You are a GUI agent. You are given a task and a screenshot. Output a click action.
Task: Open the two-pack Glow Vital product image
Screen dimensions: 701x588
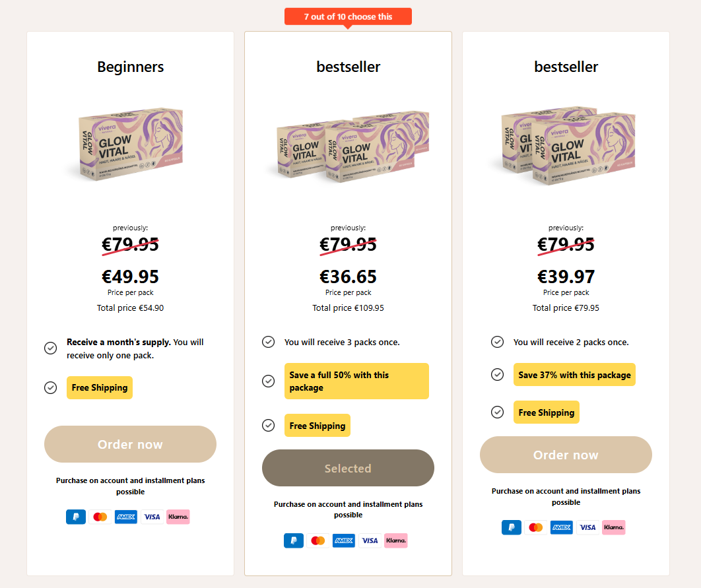pyautogui.click(x=566, y=145)
